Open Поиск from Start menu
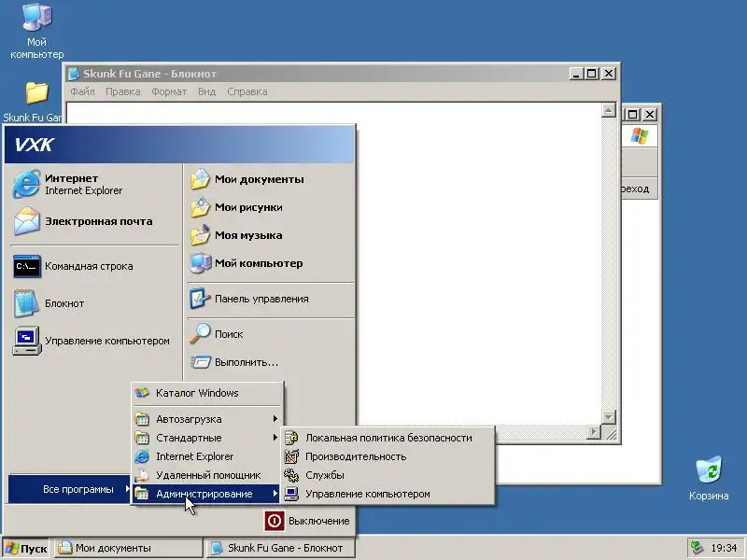Screen dimensions: 747x560 (271, 334)
